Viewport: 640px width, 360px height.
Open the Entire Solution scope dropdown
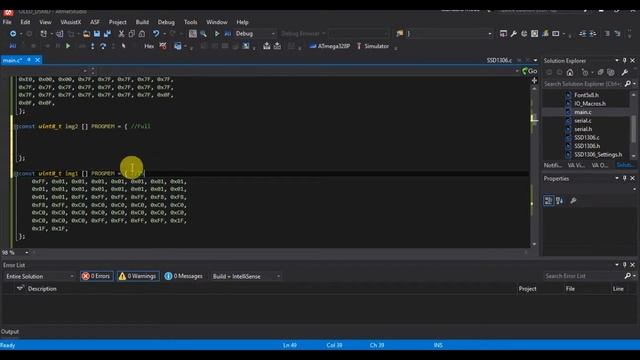coord(39,276)
